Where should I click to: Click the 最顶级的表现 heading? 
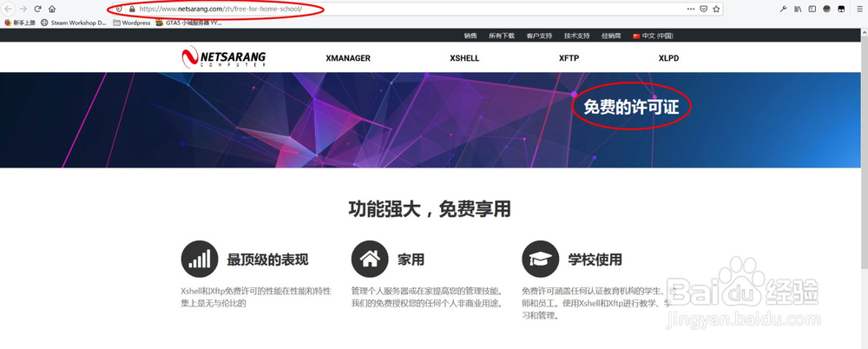[x=268, y=260]
